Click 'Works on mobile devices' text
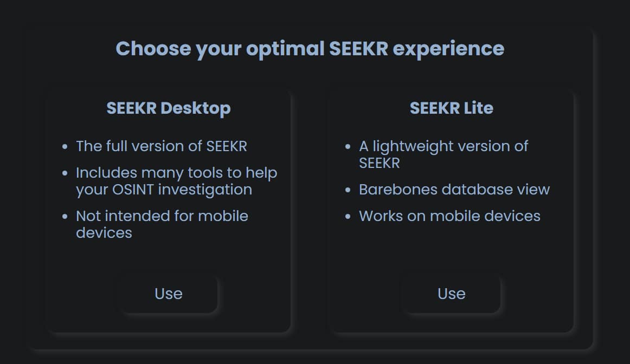Viewport: 630px width, 364px height. pyautogui.click(x=449, y=216)
